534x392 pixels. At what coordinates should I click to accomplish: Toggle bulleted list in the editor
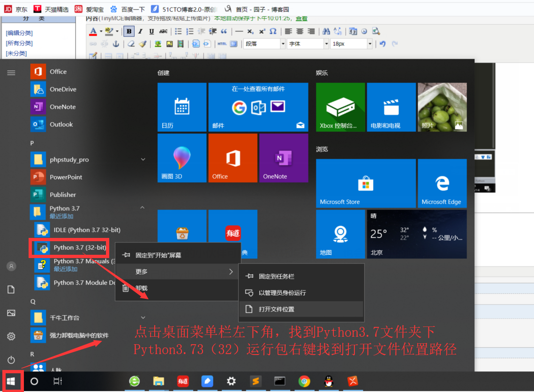(x=178, y=31)
